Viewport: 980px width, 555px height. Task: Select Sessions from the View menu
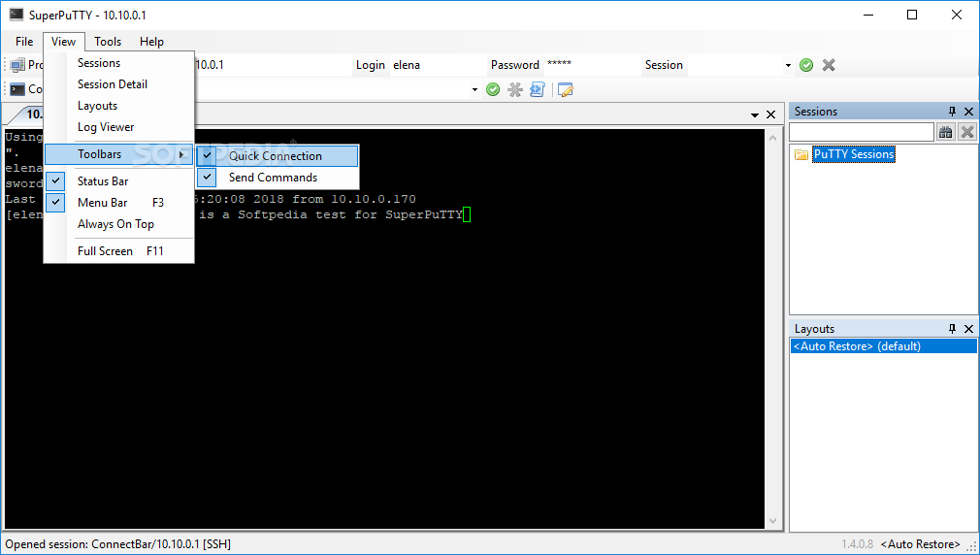[118, 63]
